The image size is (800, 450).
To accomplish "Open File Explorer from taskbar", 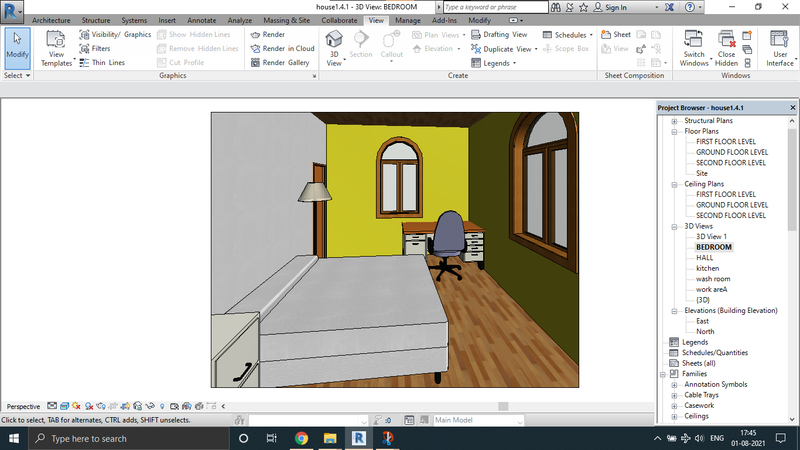I will [x=330, y=438].
